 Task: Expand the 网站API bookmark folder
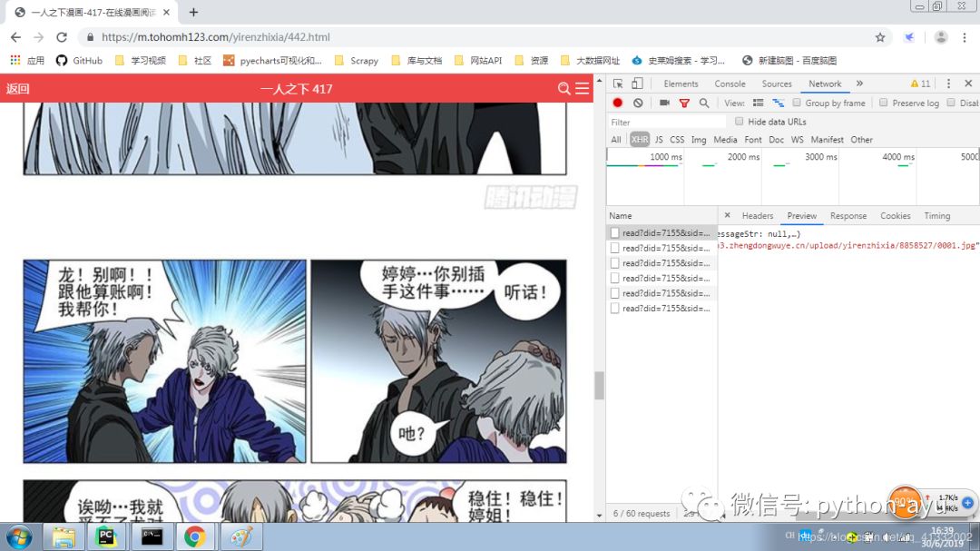point(478,61)
